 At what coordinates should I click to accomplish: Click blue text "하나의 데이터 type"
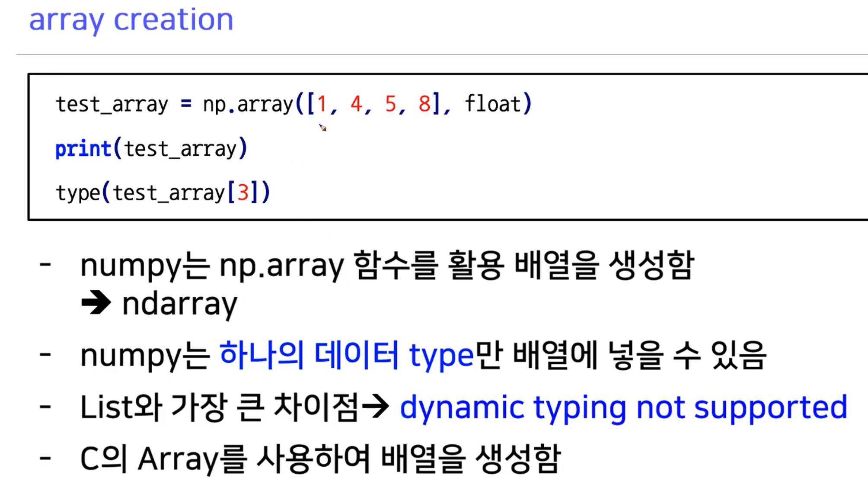(x=346, y=356)
